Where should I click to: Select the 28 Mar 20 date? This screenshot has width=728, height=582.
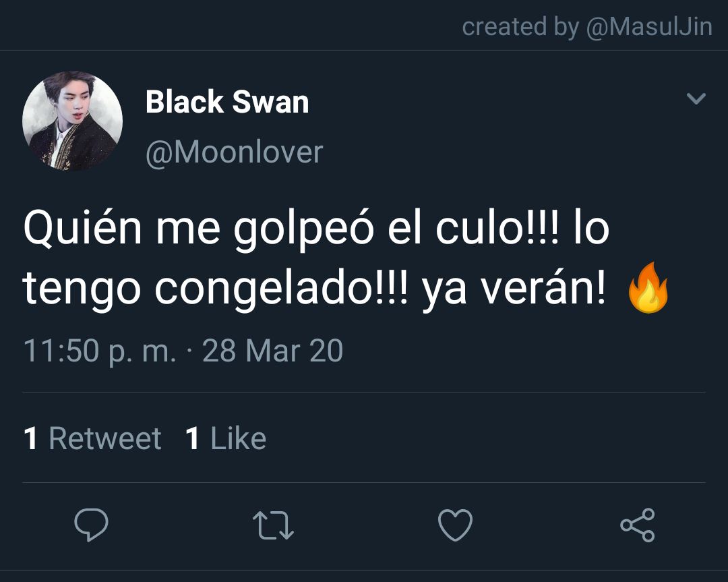coord(272,350)
